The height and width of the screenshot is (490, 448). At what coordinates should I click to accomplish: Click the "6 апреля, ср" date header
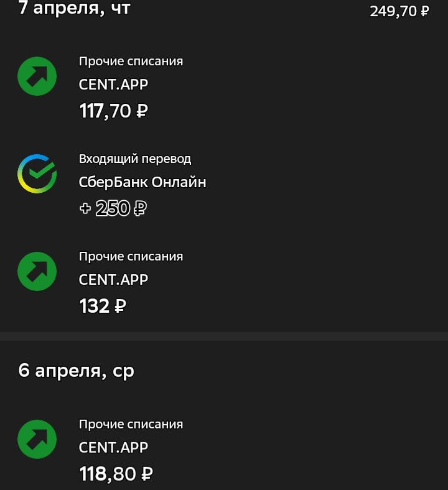tap(77, 371)
